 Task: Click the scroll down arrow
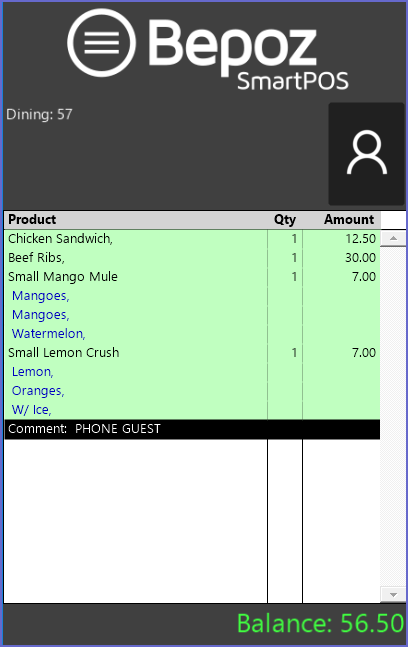click(x=393, y=595)
